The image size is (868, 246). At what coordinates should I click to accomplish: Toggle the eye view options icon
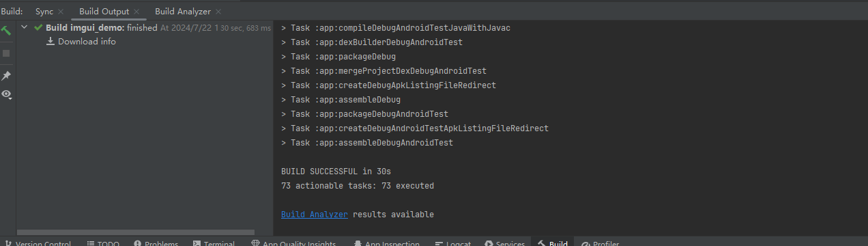pyautogui.click(x=7, y=94)
